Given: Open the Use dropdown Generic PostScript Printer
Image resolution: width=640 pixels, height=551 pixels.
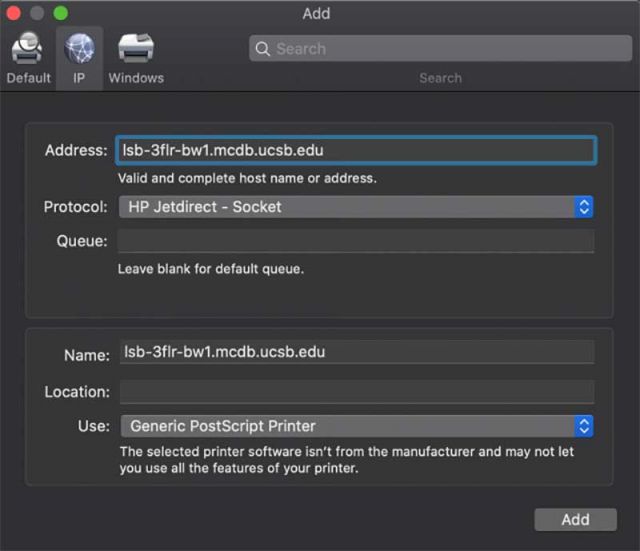Looking at the screenshot, I should tap(357, 426).
